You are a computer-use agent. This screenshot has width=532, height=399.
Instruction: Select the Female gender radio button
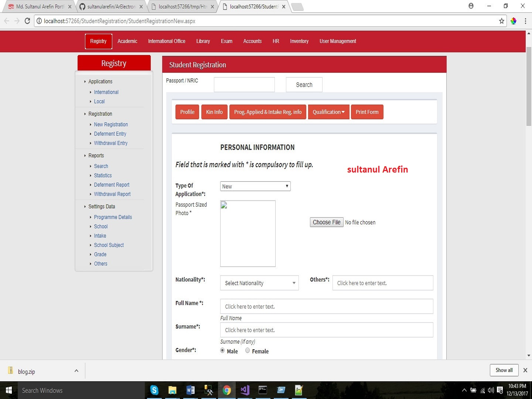pos(248,351)
